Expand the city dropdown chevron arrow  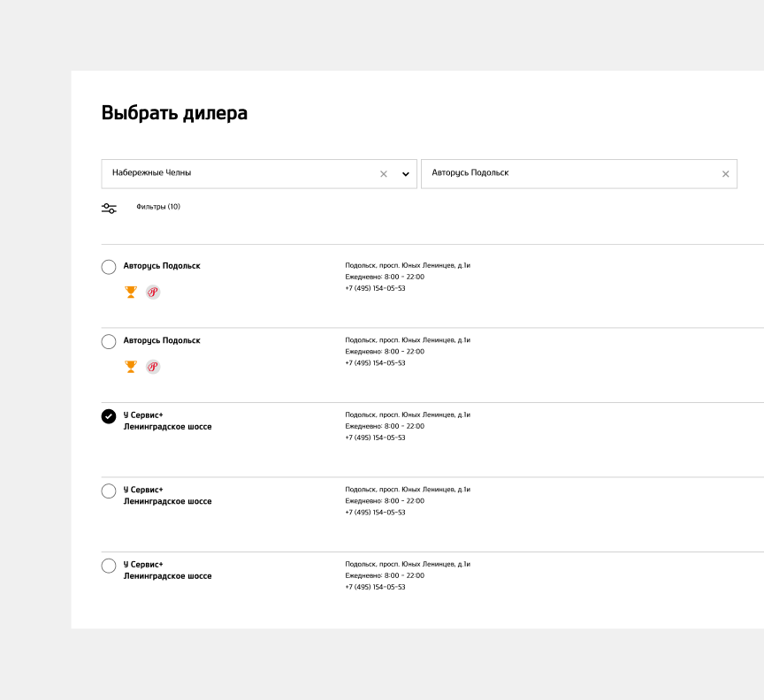point(406,174)
